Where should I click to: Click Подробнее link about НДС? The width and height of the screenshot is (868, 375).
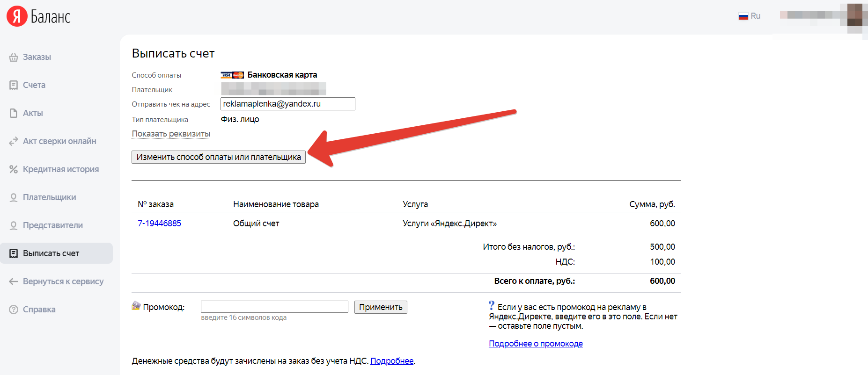tap(392, 361)
